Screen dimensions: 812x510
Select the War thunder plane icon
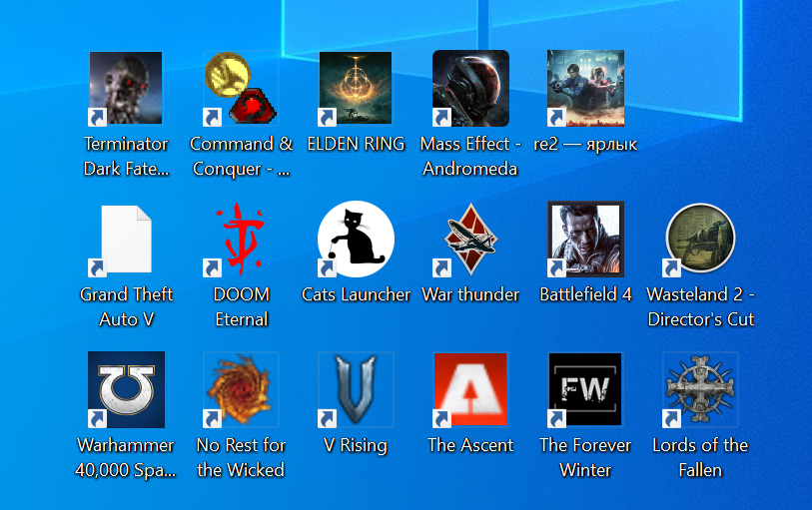(470, 239)
